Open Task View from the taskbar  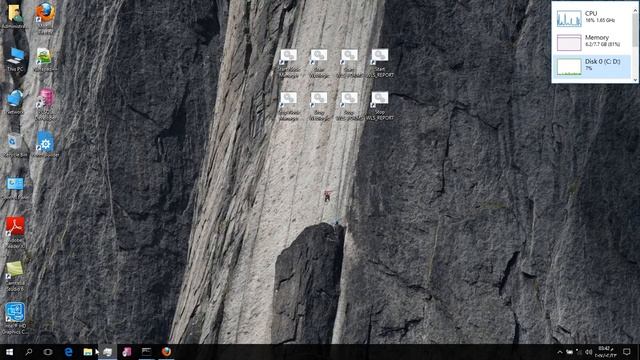coord(48,352)
